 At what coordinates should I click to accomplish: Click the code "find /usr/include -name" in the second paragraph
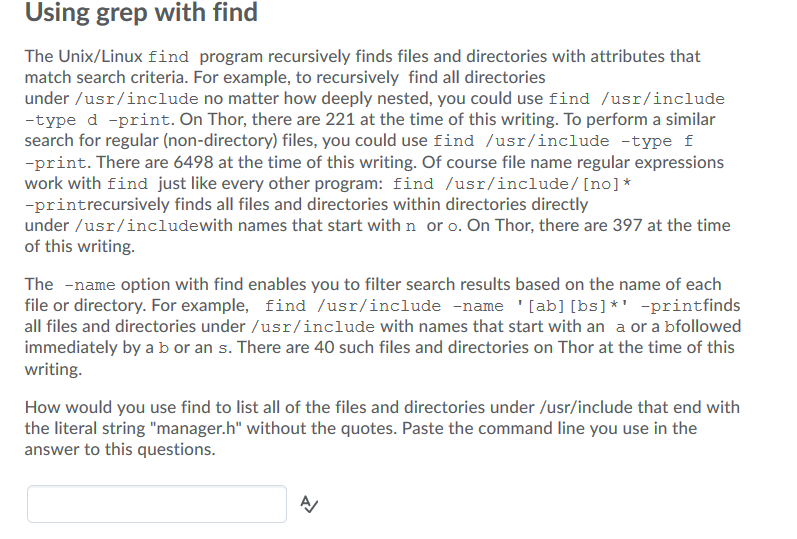tap(384, 306)
